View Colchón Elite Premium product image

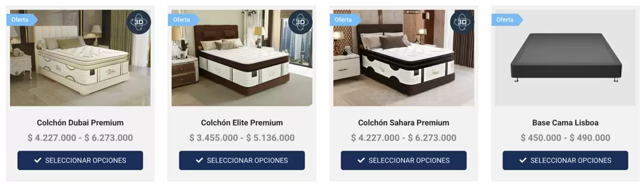[242, 58]
